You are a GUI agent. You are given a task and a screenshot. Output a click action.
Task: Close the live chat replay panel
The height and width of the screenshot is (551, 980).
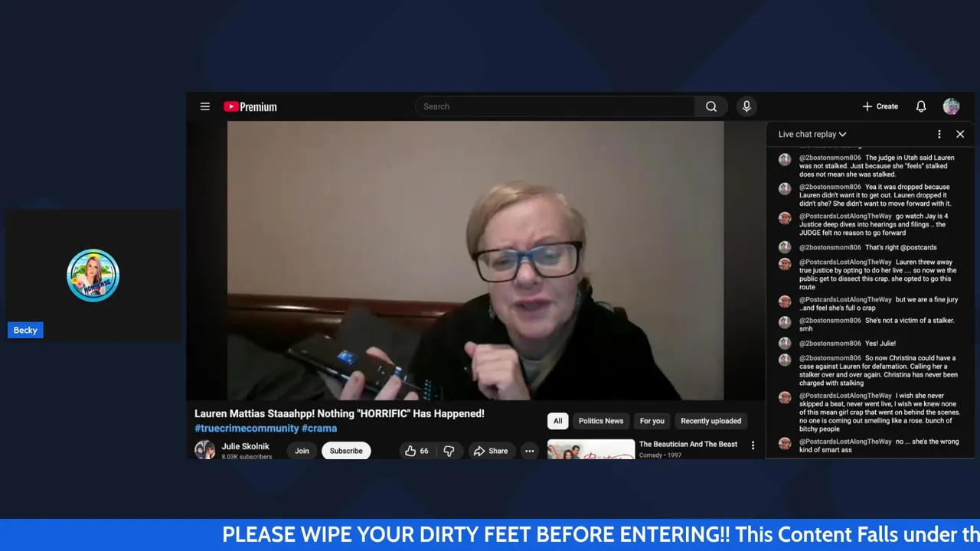click(960, 134)
